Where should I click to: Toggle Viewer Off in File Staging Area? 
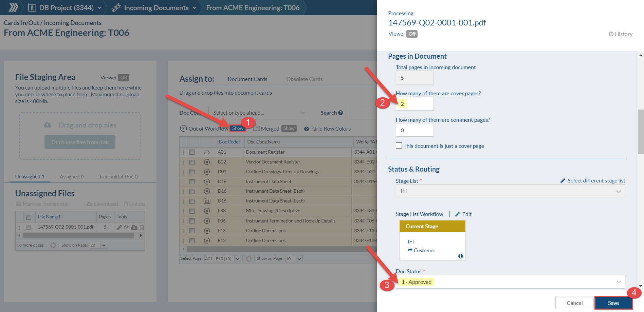point(124,78)
